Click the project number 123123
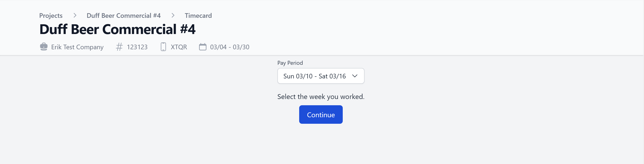 (137, 47)
